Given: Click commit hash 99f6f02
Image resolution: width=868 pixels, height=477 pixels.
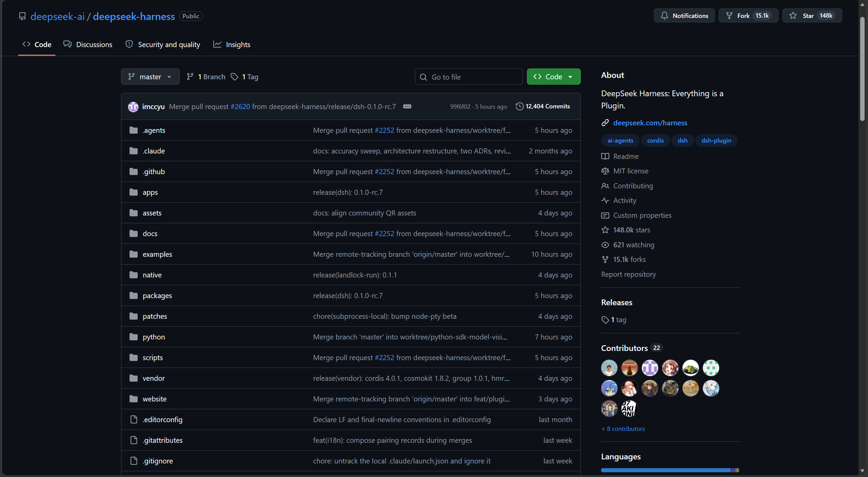Looking at the screenshot, I should [460, 107].
